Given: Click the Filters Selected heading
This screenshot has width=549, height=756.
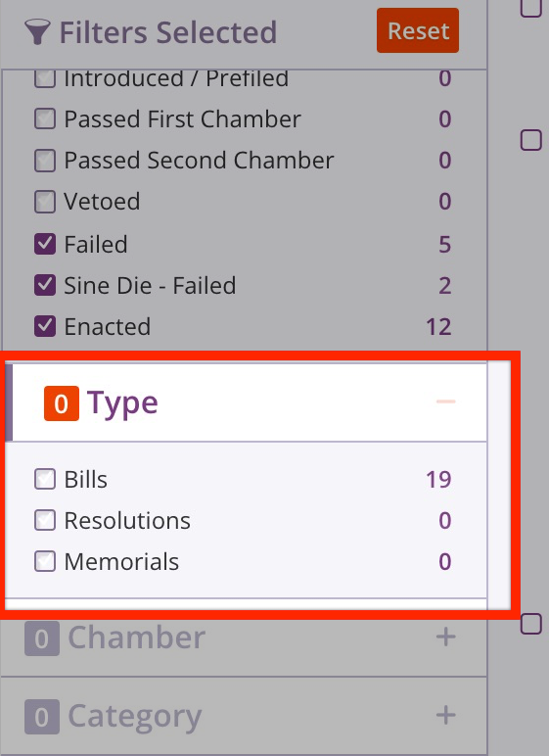Looking at the screenshot, I should coord(167,32).
